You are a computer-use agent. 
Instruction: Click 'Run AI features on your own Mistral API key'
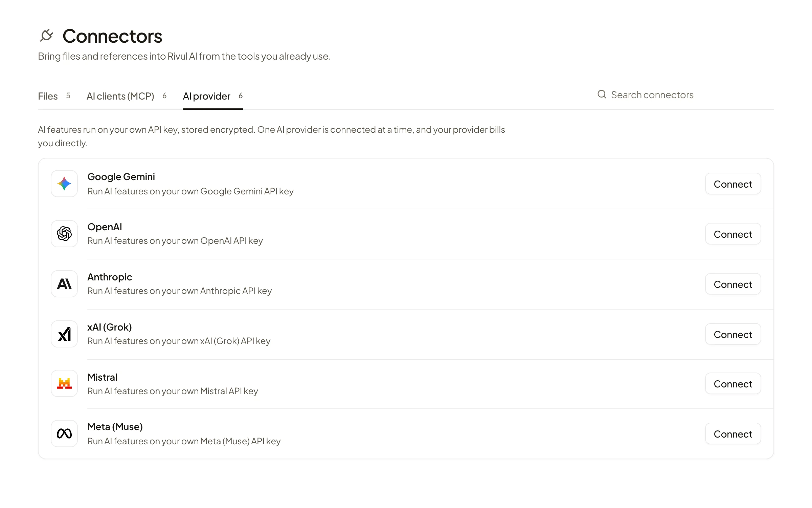[x=173, y=391]
